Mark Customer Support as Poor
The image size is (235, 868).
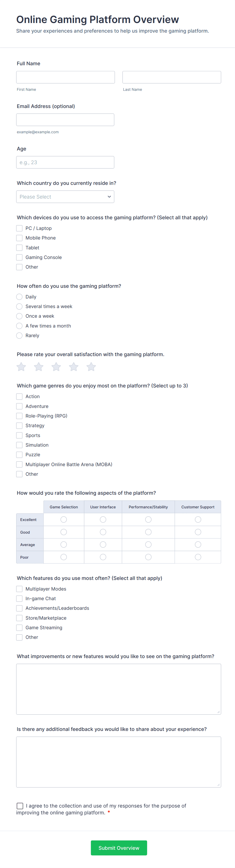(x=198, y=557)
